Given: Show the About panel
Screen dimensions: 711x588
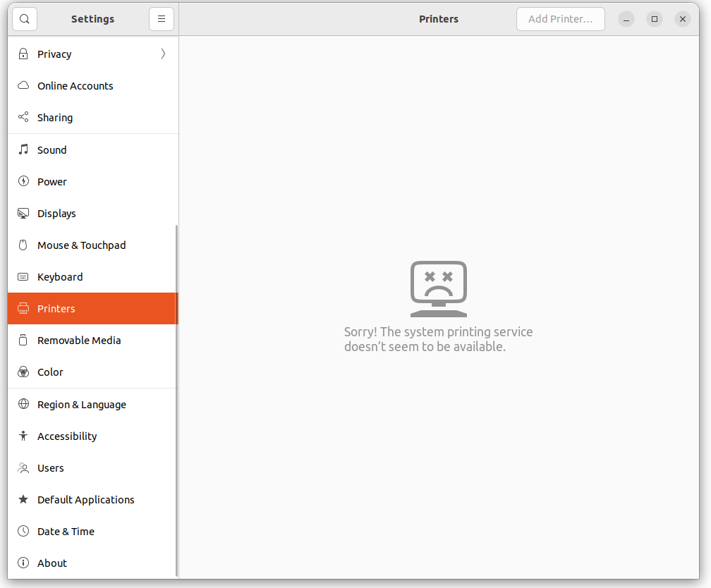Looking at the screenshot, I should coord(93,563).
